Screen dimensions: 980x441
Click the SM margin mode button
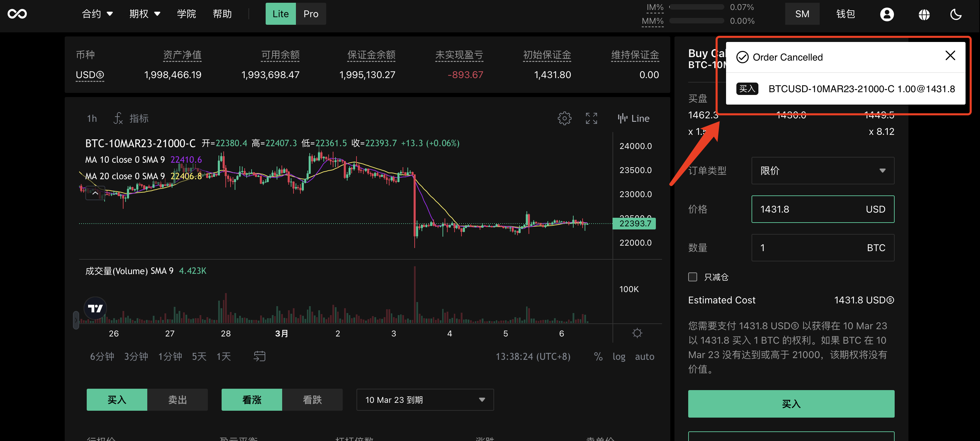point(802,14)
